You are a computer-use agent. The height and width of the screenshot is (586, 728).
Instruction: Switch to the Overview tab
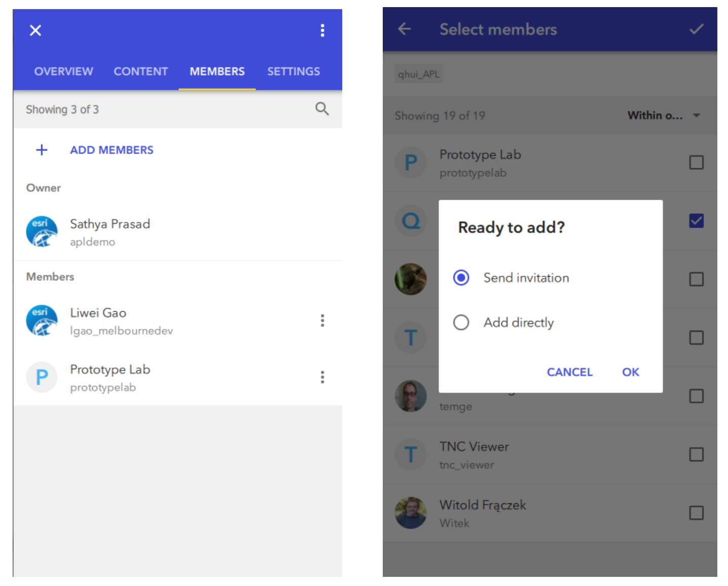pyautogui.click(x=63, y=71)
